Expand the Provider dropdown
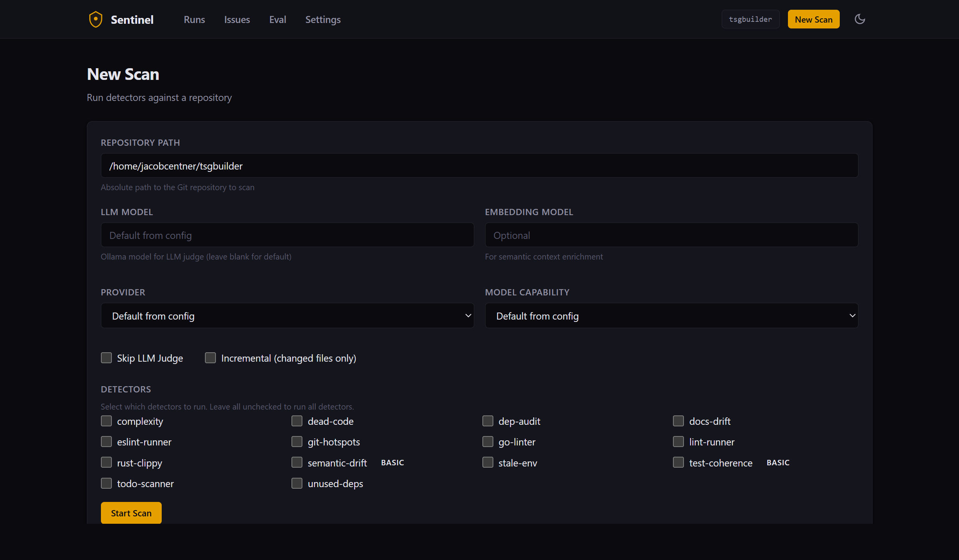959x560 pixels. (x=287, y=316)
